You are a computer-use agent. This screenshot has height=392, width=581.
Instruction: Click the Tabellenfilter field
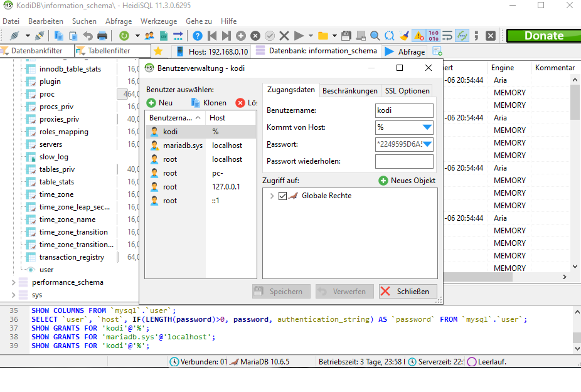(113, 51)
